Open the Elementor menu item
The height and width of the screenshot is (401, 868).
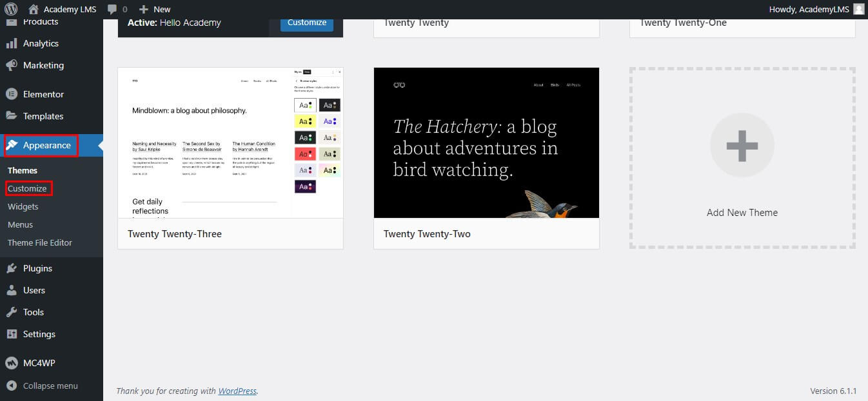[43, 94]
